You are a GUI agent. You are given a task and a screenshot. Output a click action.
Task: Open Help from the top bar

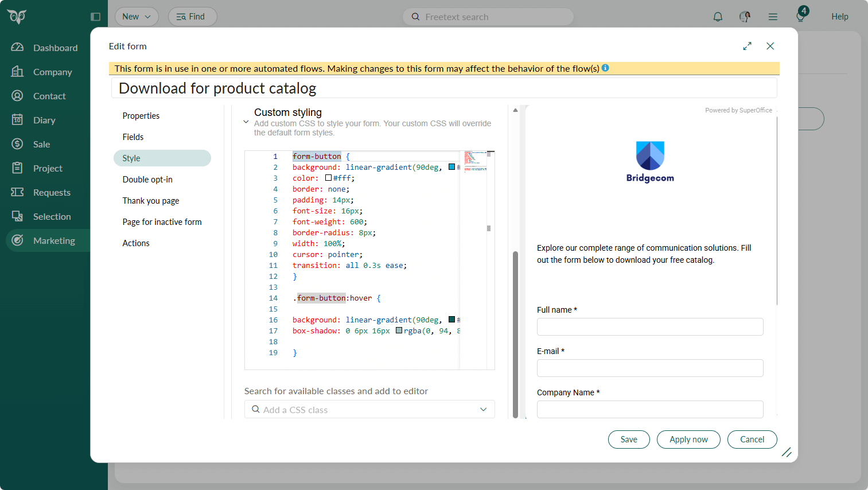tap(840, 17)
